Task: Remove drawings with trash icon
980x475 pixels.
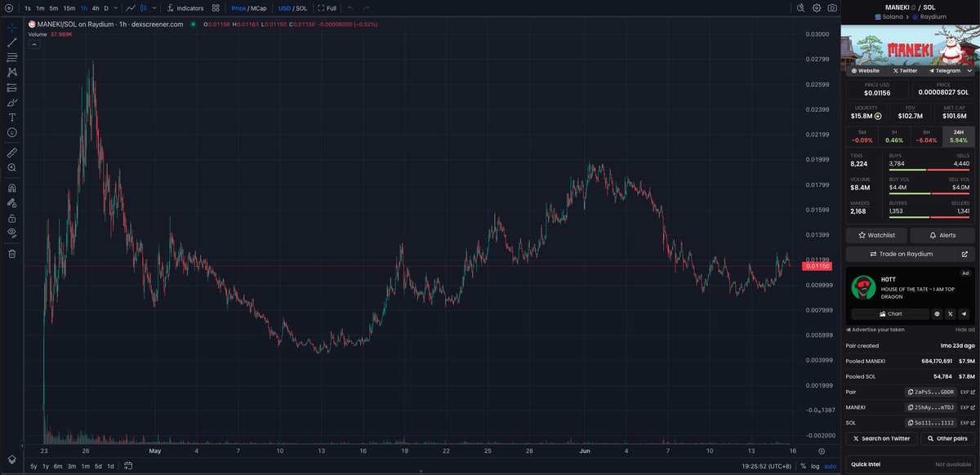Action: click(x=12, y=253)
